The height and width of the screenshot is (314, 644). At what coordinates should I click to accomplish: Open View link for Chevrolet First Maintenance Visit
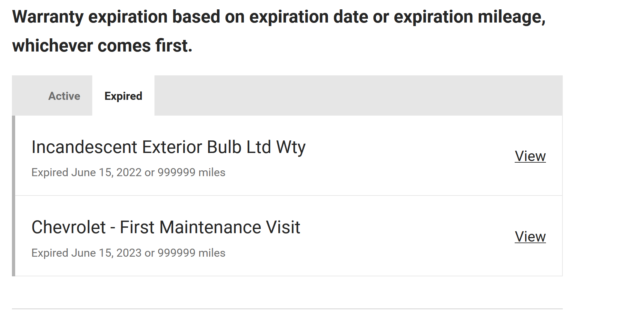pos(530,237)
